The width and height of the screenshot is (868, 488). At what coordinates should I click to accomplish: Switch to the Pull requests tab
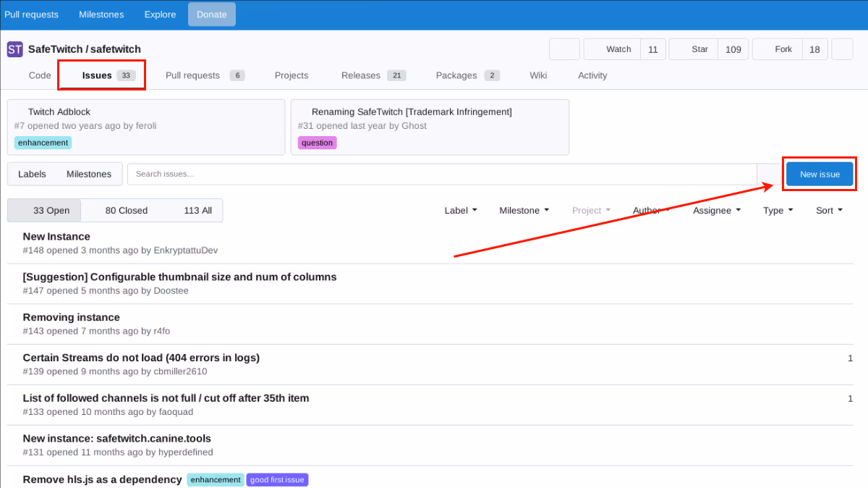coord(193,75)
